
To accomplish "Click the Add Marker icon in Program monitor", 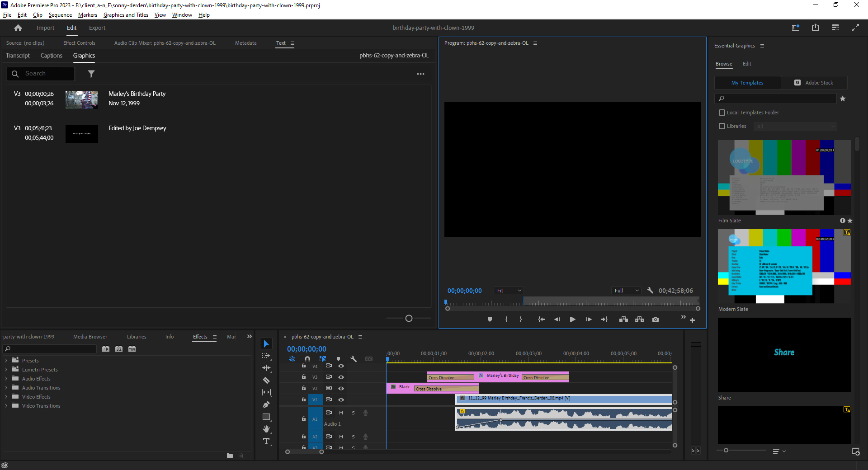I will pyautogui.click(x=490, y=319).
